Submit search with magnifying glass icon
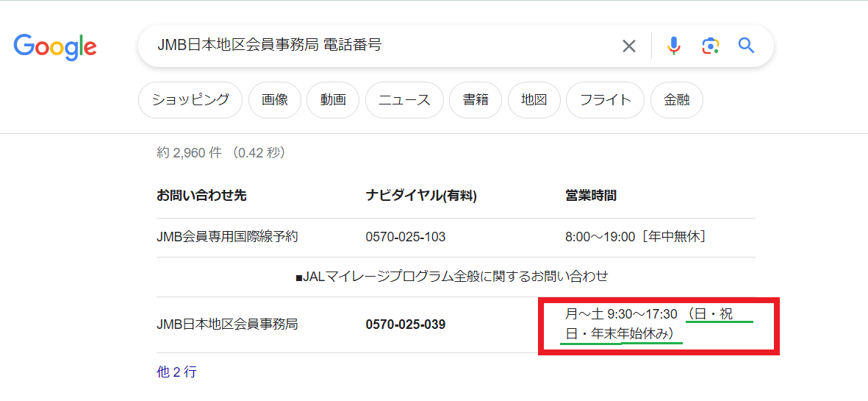The width and height of the screenshot is (868, 401). (x=746, y=46)
